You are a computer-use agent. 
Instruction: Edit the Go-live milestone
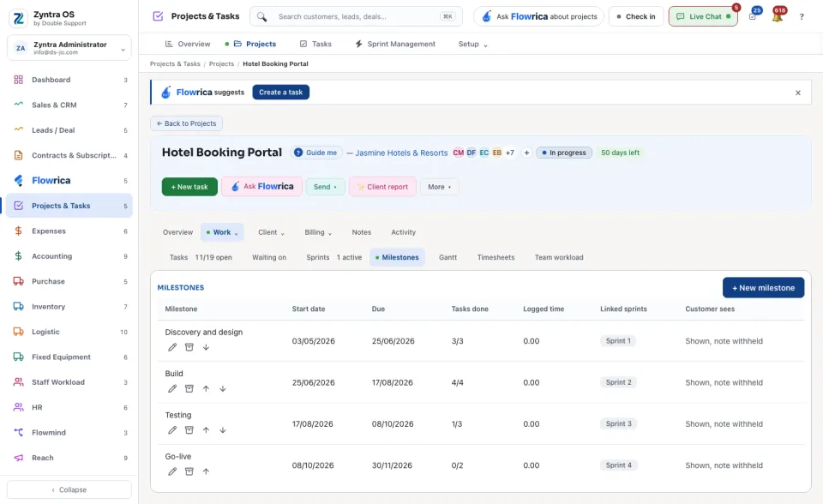[172, 471]
